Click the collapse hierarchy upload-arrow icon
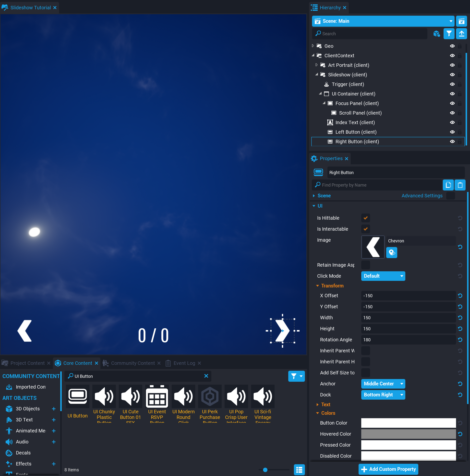470x476 pixels. click(461, 34)
